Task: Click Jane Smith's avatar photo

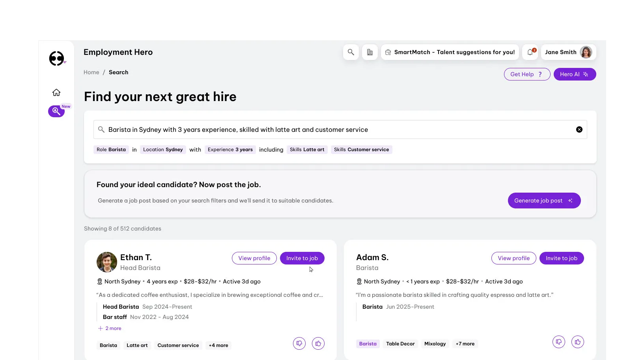Action: pyautogui.click(x=586, y=52)
